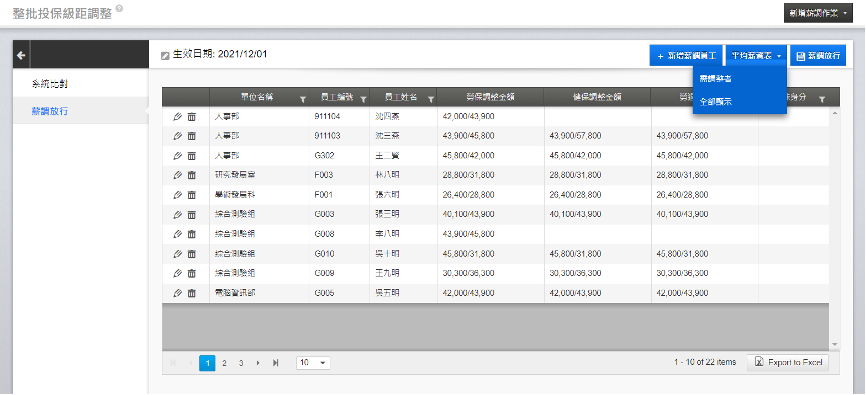Screen dimensions: 866x395
Task: Delete the row for employee G302
Action: [192, 156]
